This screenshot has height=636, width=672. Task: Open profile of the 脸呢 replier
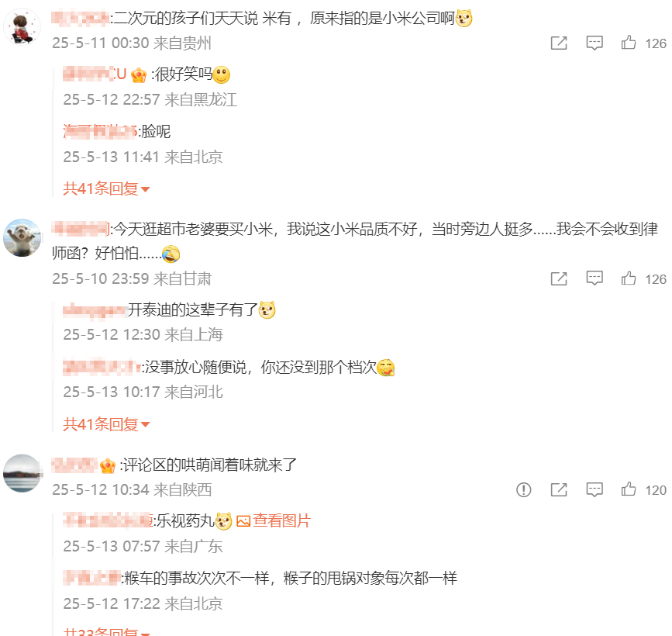[99, 131]
